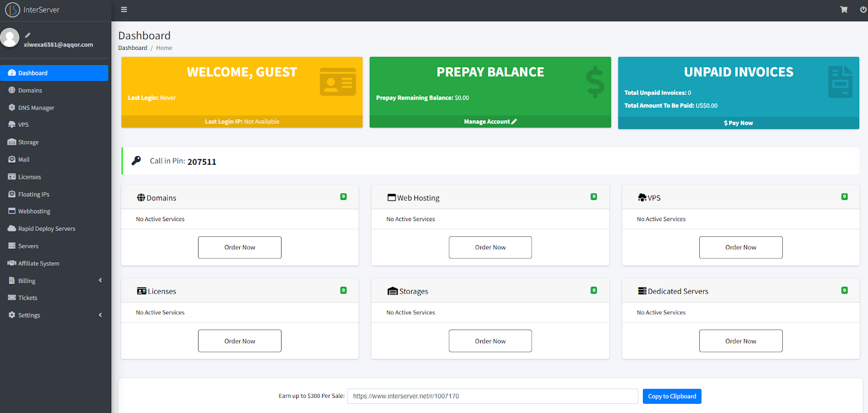The width and height of the screenshot is (868, 413).
Task: Open Webhosting in the sidebar
Action: click(54, 211)
